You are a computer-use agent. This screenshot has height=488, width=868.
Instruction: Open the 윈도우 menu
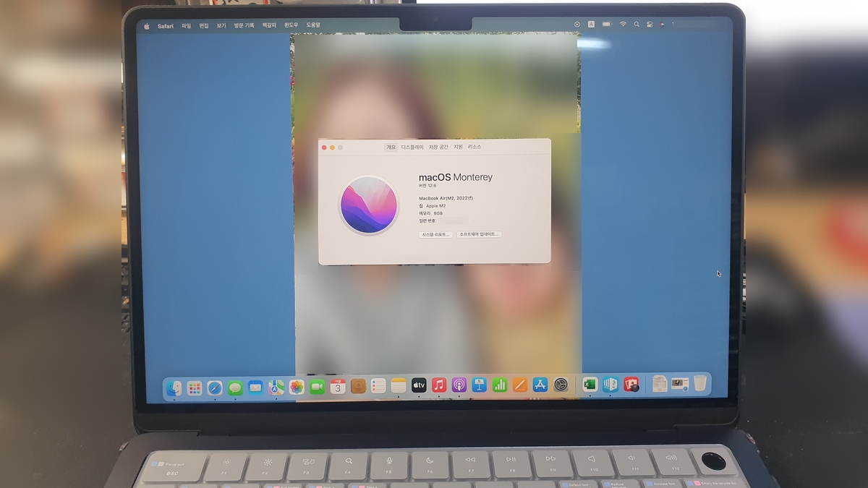click(x=291, y=25)
